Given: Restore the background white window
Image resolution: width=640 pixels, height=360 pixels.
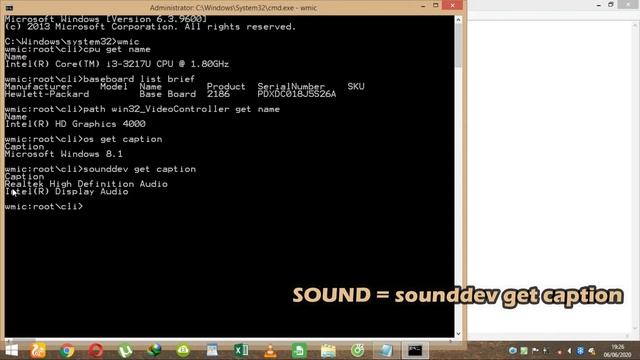Looking at the screenshot, I should point(611,4).
